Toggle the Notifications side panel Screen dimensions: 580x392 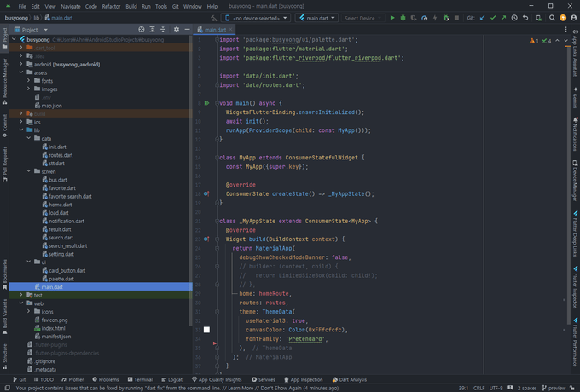click(575, 134)
